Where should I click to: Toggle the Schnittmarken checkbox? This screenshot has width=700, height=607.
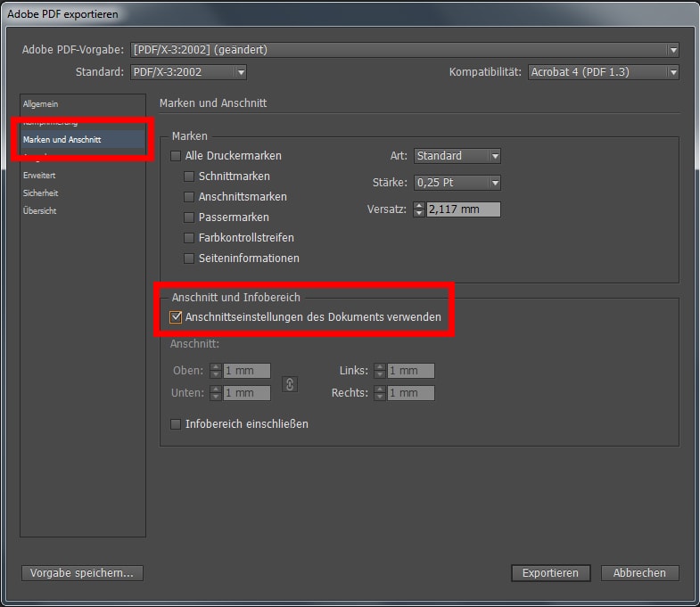click(189, 176)
